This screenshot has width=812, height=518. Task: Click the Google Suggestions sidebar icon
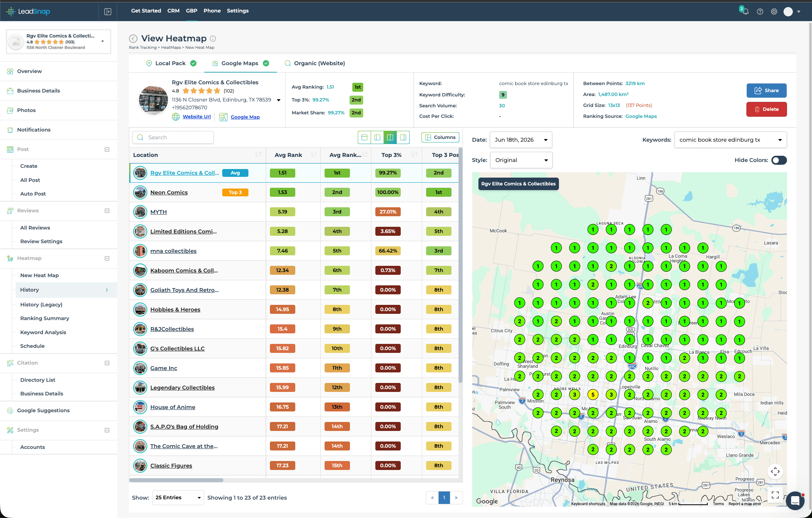10,410
